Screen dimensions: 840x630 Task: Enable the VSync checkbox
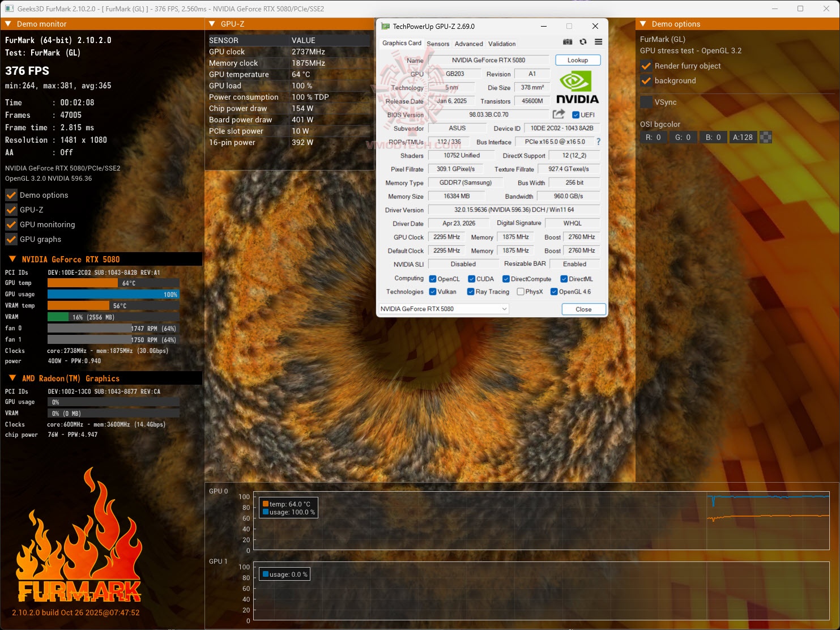click(646, 102)
